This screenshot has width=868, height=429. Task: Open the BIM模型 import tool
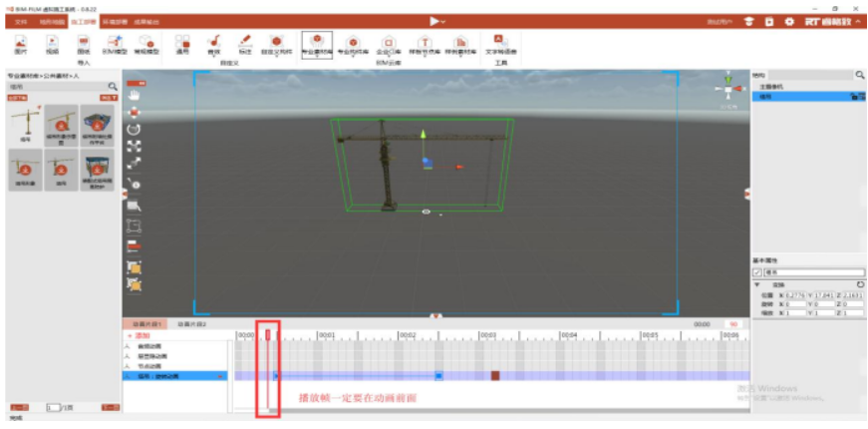(116, 44)
